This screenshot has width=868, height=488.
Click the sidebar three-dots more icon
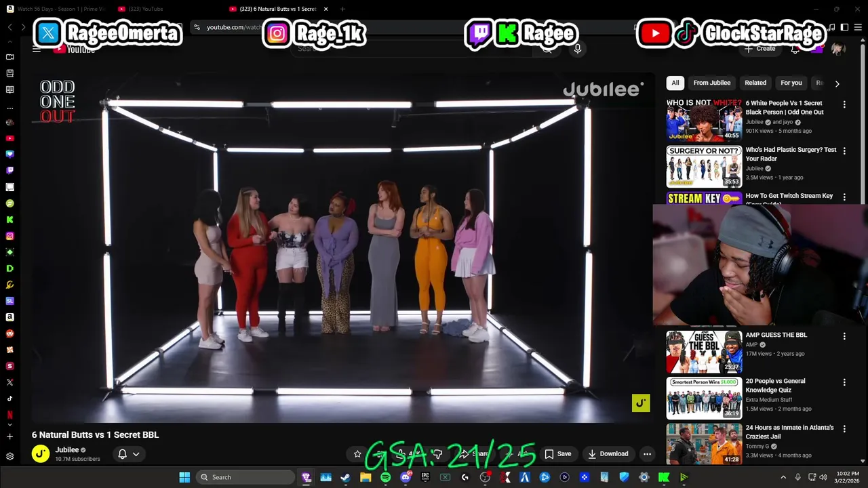pos(9,108)
